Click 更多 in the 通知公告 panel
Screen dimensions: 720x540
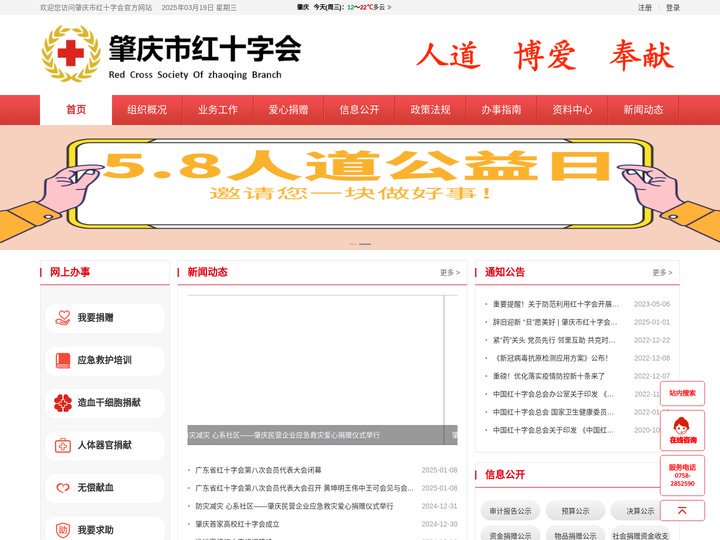[x=662, y=273]
